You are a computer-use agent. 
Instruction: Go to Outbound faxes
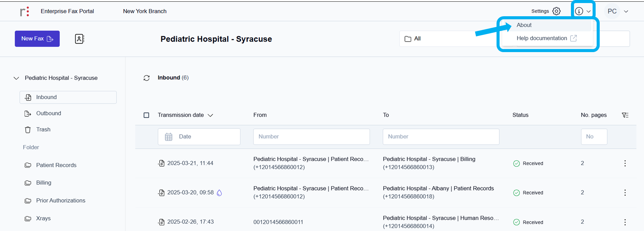pos(48,113)
